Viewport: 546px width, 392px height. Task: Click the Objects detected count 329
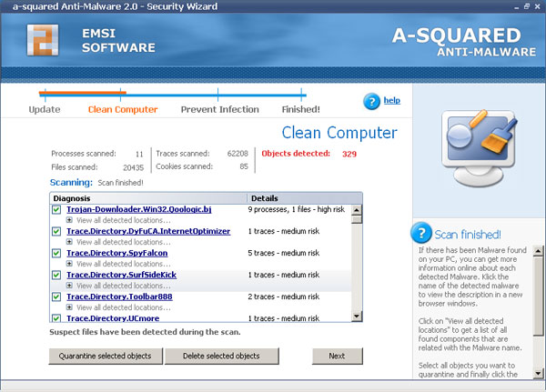(x=349, y=154)
